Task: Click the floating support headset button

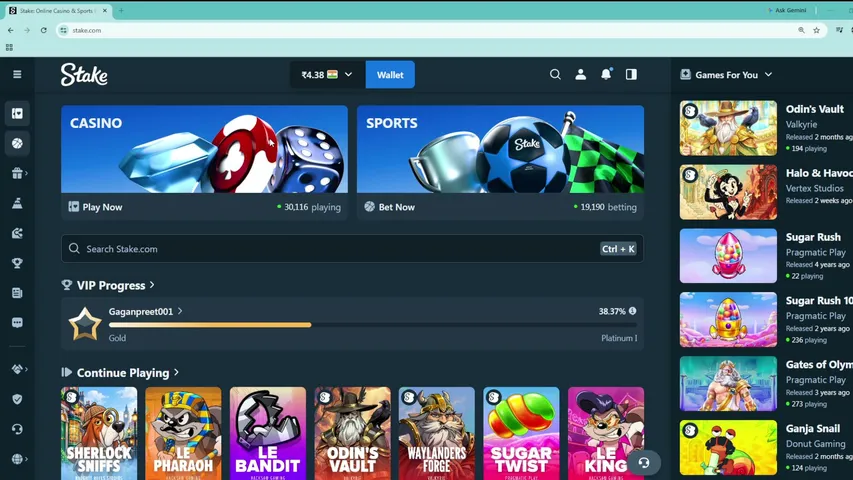Action: [644, 463]
